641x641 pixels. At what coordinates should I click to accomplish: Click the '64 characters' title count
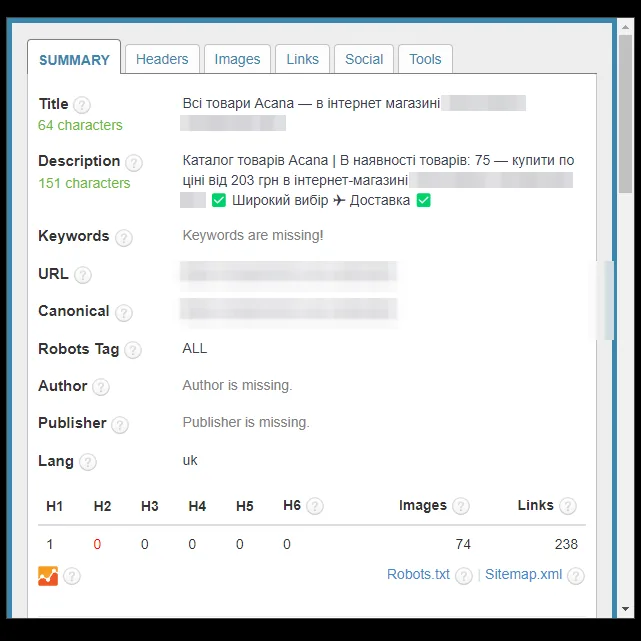(80, 125)
